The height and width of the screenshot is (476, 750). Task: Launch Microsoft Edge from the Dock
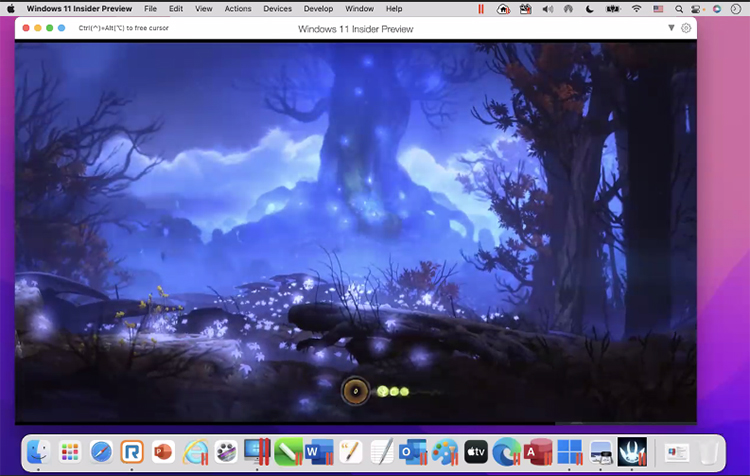507,452
